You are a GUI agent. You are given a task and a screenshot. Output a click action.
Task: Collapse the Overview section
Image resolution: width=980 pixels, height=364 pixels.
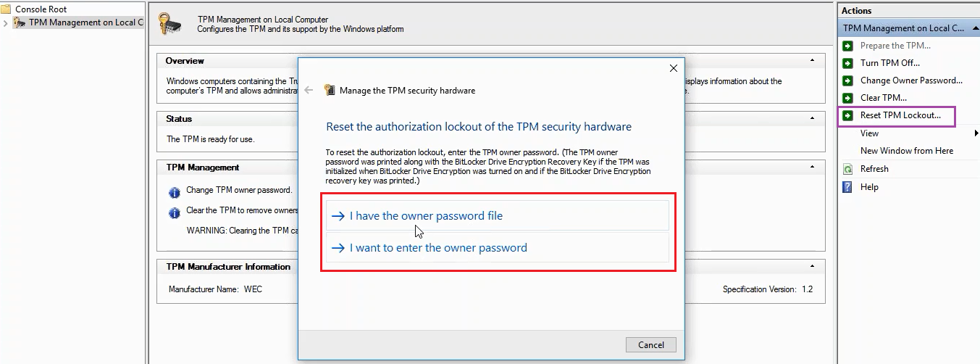(x=813, y=61)
